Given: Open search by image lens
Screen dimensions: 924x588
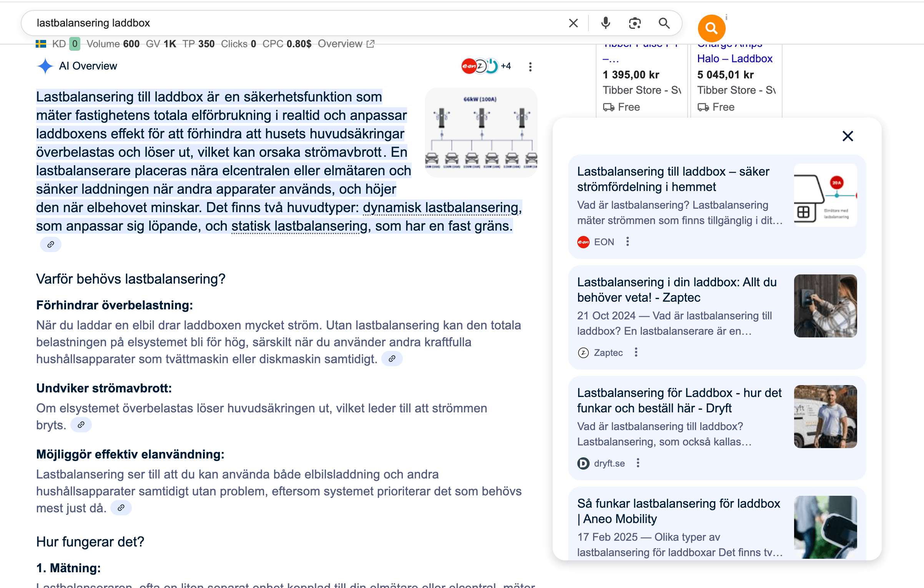Looking at the screenshot, I should click(x=635, y=23).
